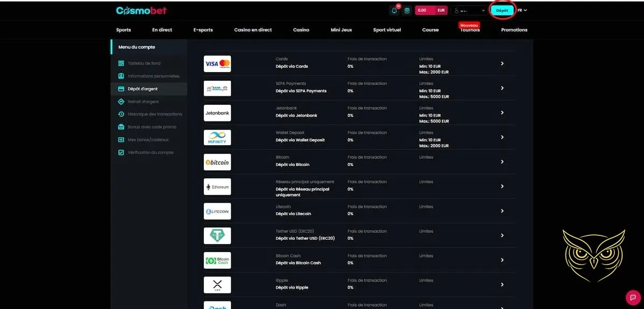This screenshot has height=309, width=644.
Task: Open the Tournois menu item
Action: tap(470, 30)
